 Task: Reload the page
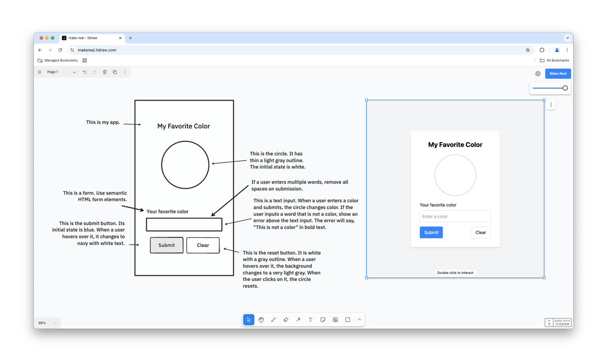click(x=60, y=50)
